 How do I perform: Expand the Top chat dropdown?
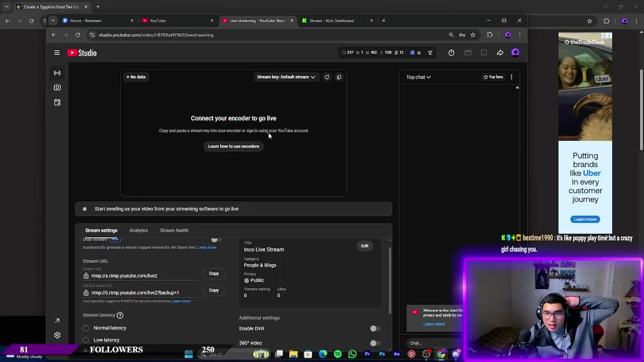click(x=419, y=77)
